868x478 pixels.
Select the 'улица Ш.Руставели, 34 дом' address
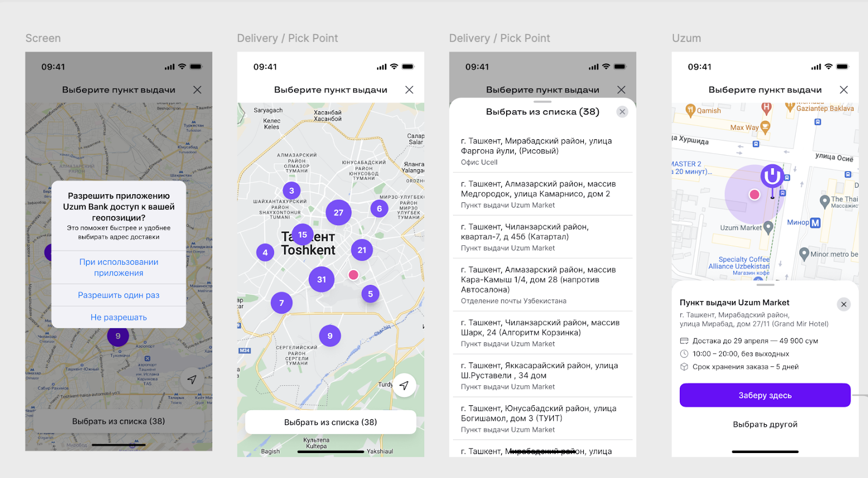click(x=542, y=375)
